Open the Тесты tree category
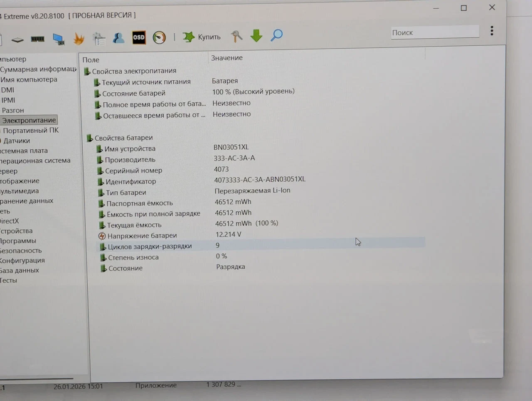 coord(8,280)
